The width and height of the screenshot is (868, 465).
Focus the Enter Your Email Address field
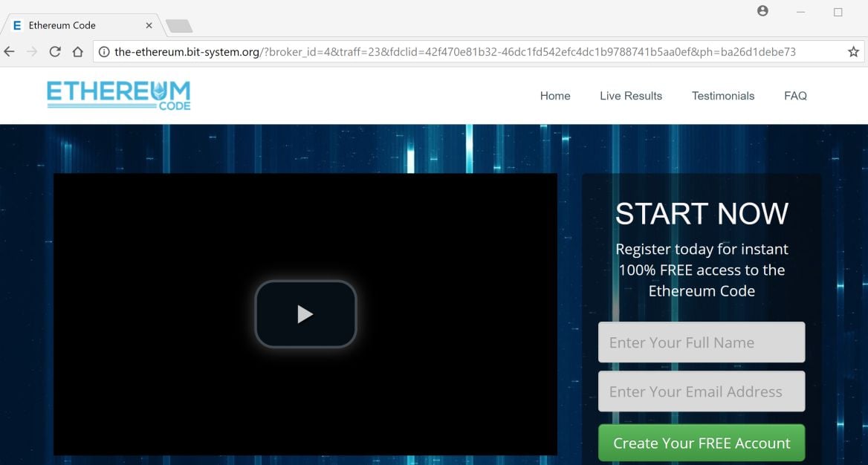click(702, 391)
